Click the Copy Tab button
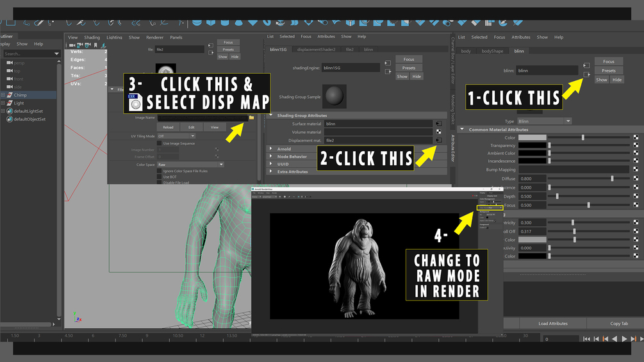The image size is (644, 362). 619,324
